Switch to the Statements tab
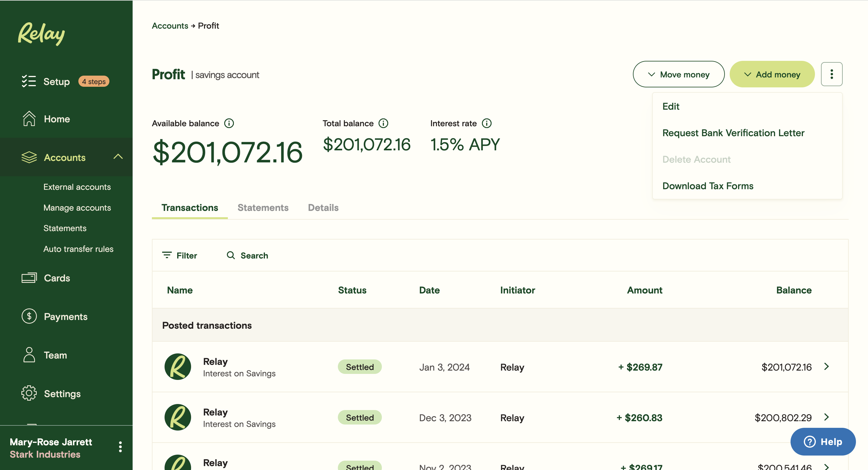 (263, 208)
